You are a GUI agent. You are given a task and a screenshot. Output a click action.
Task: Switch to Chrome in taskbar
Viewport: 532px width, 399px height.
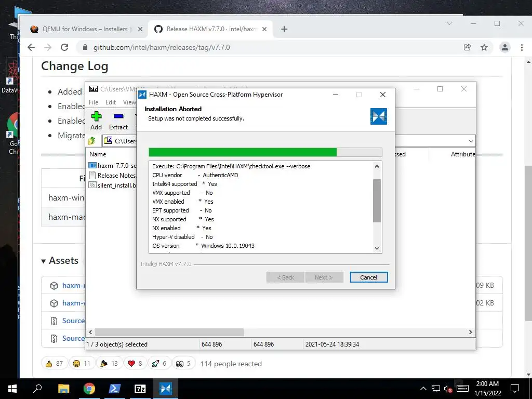point(89,389)
